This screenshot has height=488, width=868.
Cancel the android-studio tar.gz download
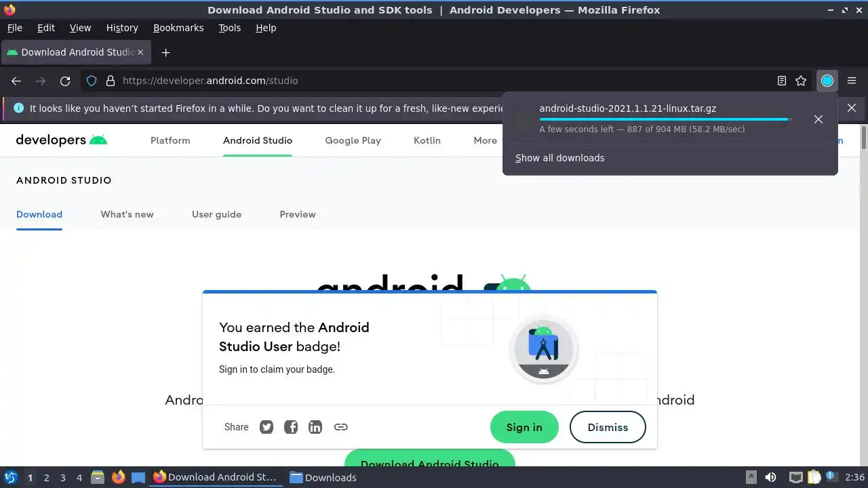pos(818,119)
